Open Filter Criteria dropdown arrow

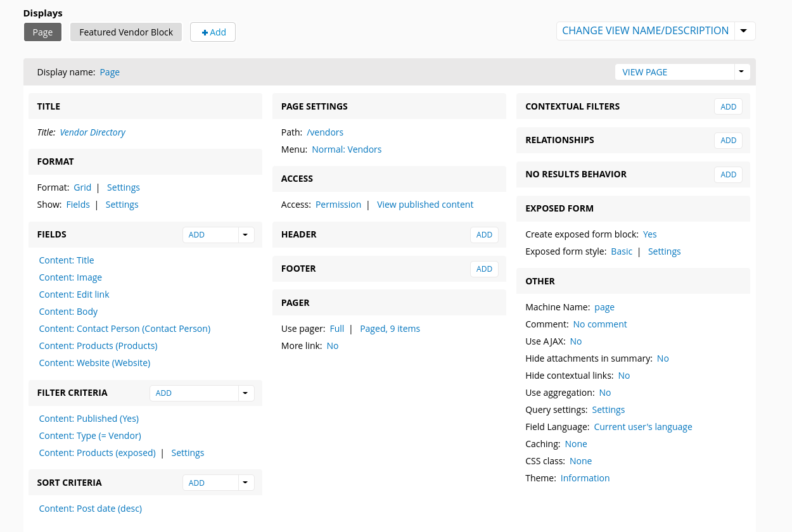(x=246, y=393)
